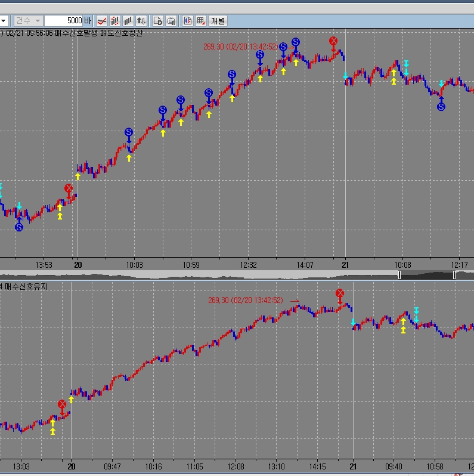Click the TV with R toolbar icon

click(x=171, y=21)
